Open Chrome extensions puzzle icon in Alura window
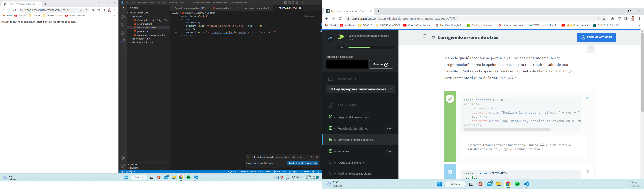The height and width of the screenshot is (189, 644). coord(612,18)
